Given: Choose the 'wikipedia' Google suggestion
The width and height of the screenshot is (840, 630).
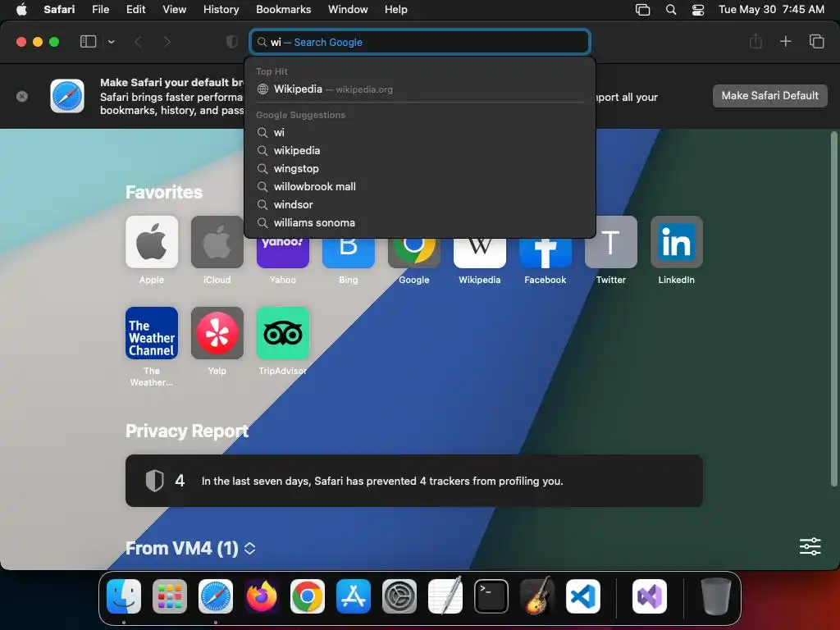Looking at the screenshot, I should (420, 151).
